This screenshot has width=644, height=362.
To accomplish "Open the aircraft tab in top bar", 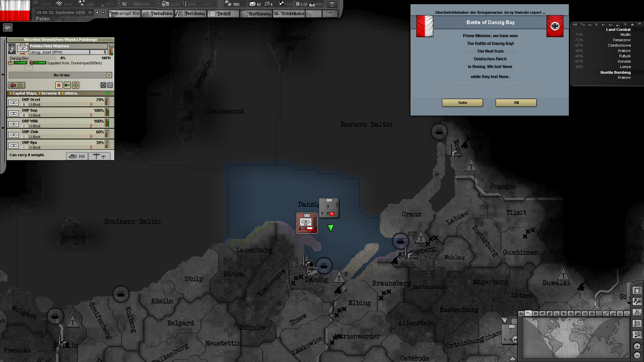I will point(329,14).
